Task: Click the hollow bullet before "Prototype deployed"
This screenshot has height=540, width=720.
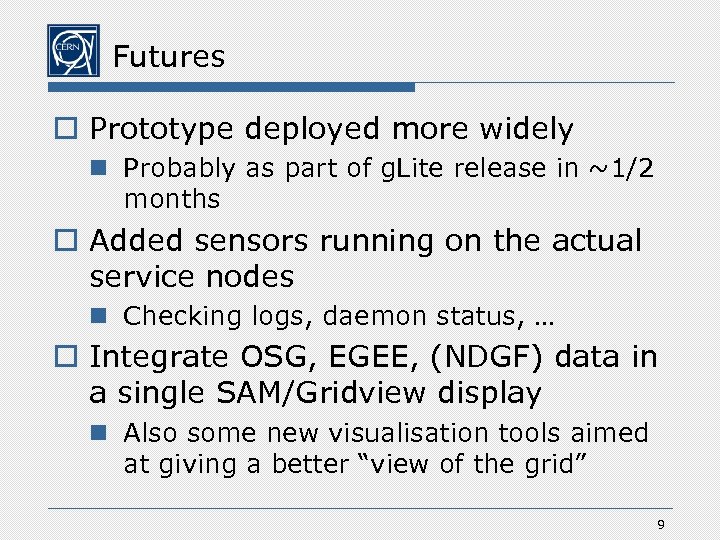Action: coord(69,130)
